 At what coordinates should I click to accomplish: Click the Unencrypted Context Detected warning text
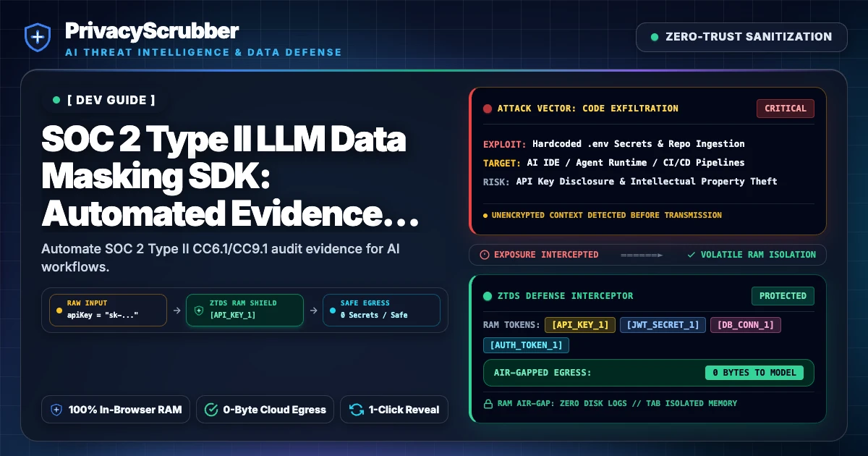pos(606,215)
